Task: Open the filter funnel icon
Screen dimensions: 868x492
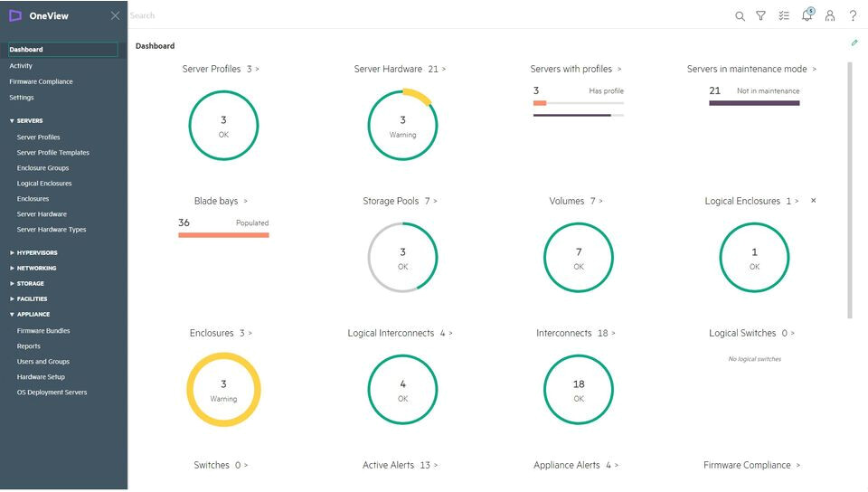Action: [x=761, y=16]
